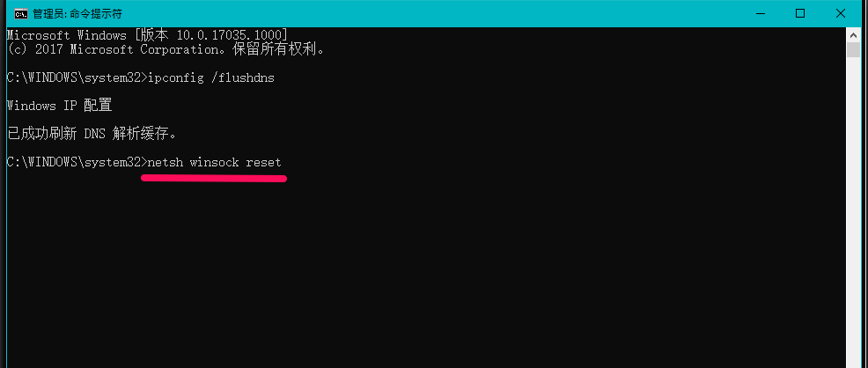Screen dimensions: 868x368
Task: Click the 2017 Microsoft Corporation copyright line
Action: coord(166,49)
